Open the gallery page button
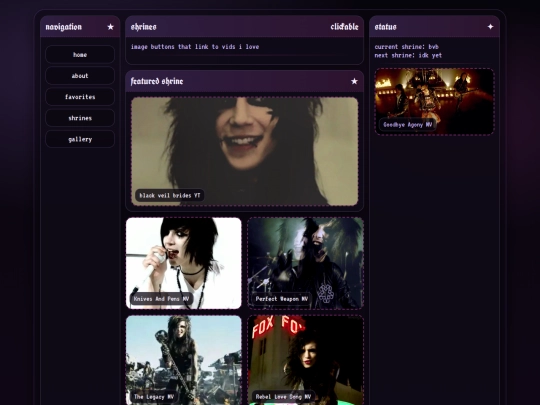 coord(80,139)
